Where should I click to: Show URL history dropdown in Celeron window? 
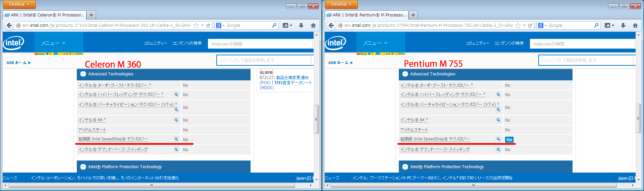[202, 25]
